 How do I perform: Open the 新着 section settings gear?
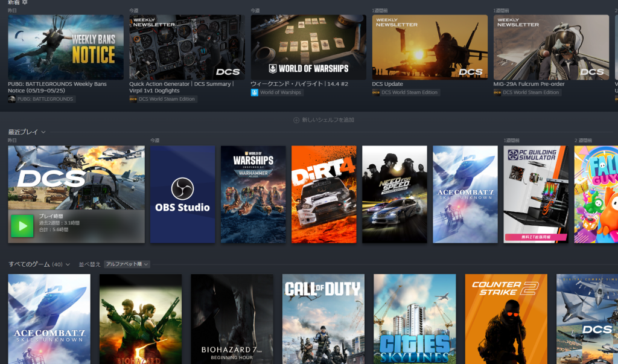[25, 2]
